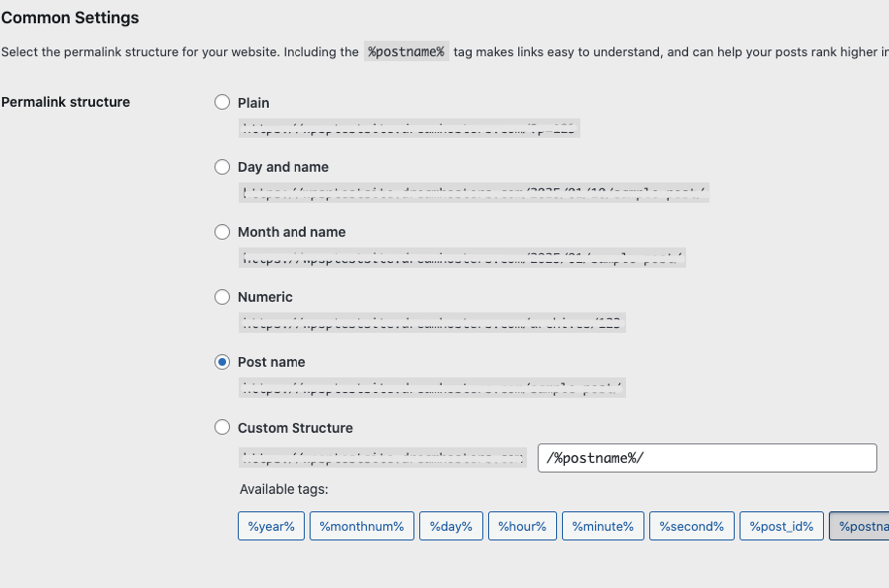889x588 pixels.
Task: Insert the %monthnum% available tag
Action: (x=362, y=526)
